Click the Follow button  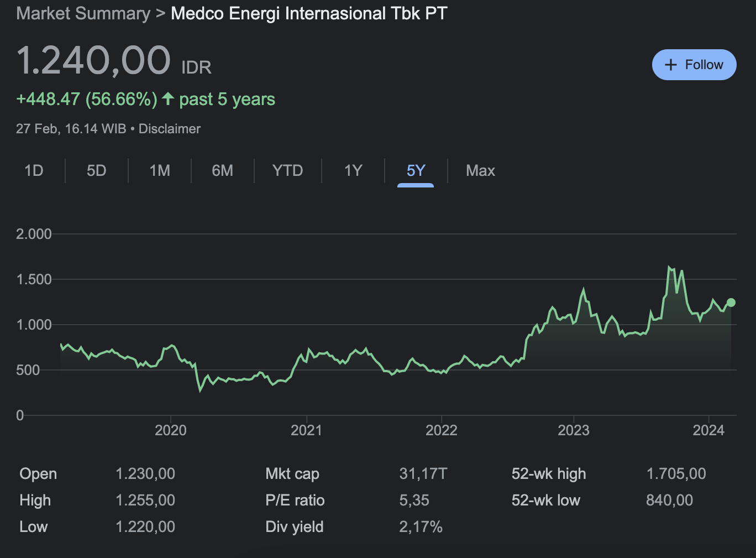coord(694,65)
